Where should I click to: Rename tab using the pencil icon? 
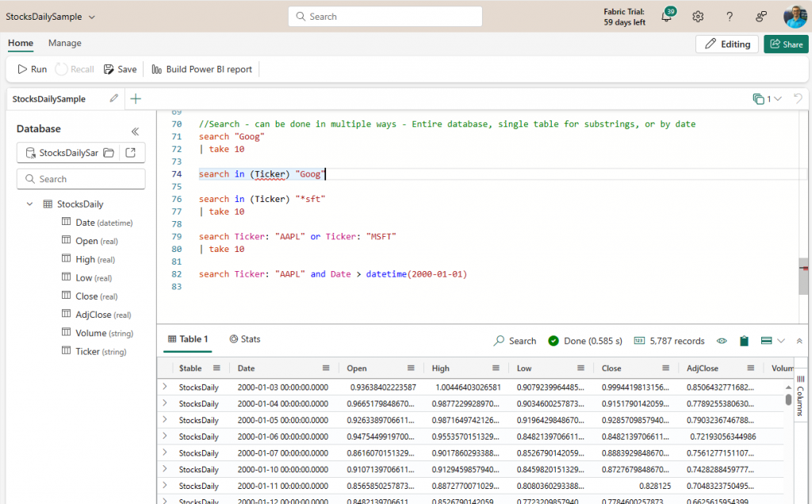[114, 98]
